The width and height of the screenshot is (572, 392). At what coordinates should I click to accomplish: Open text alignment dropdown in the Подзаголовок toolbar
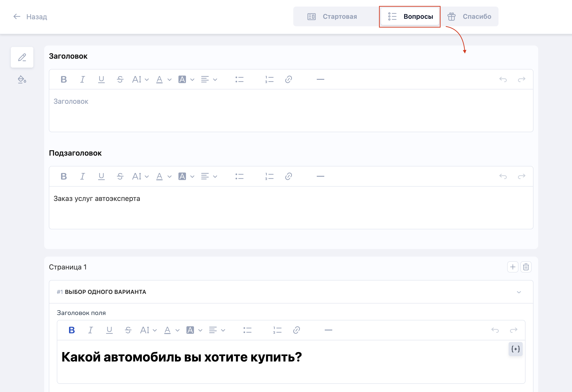click(x=209, y=177)
